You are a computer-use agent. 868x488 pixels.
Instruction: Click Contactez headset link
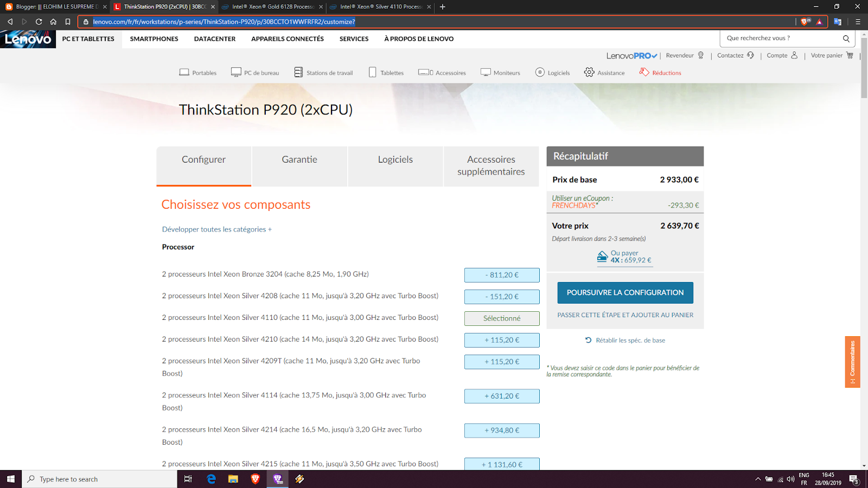(736, 55)
